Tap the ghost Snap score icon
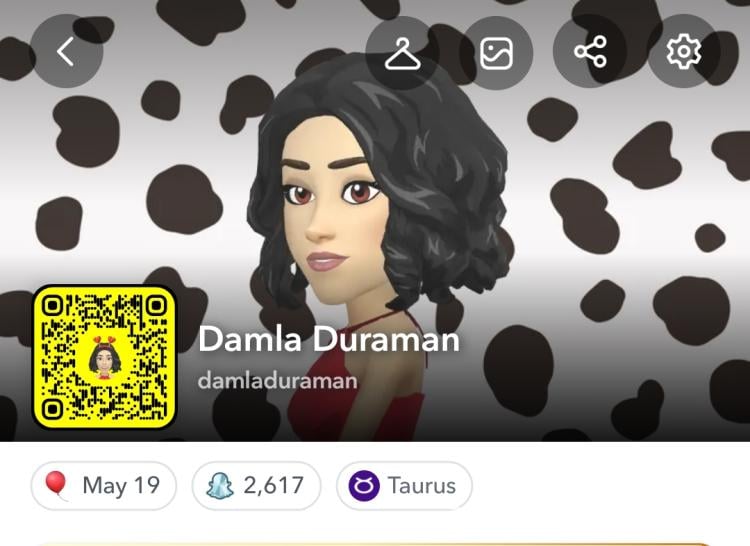 [x=220, y=486]
